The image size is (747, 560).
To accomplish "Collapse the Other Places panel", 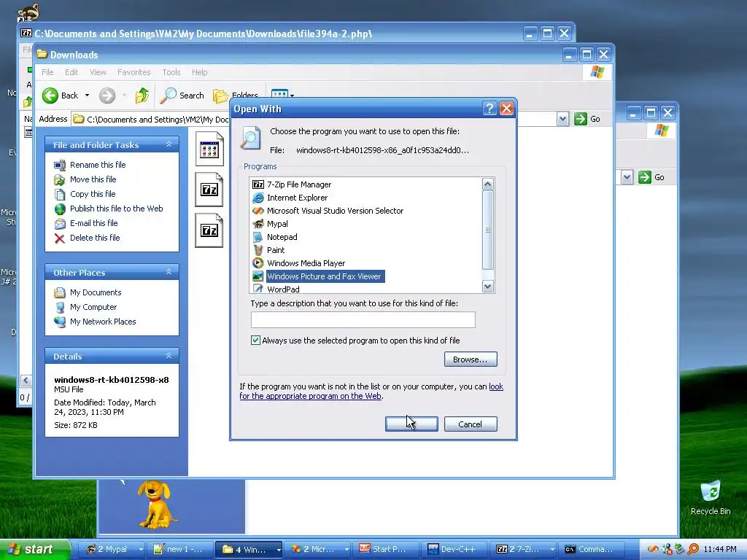I will pyautogui.click(x=169, y=272).
